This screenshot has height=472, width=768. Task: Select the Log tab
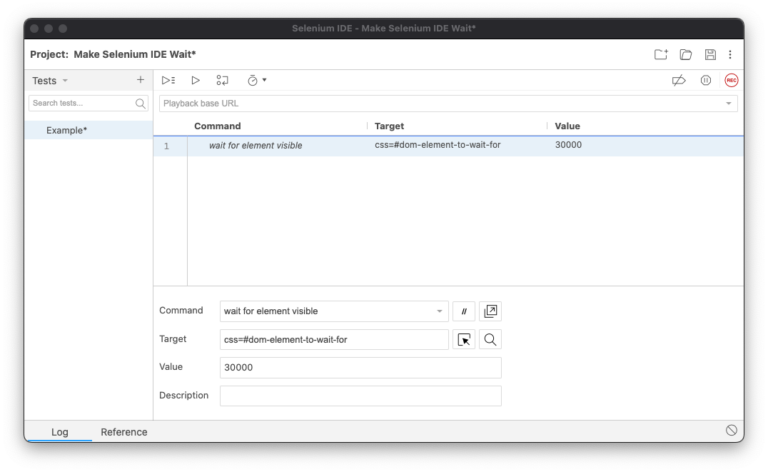tap(60, 432)
